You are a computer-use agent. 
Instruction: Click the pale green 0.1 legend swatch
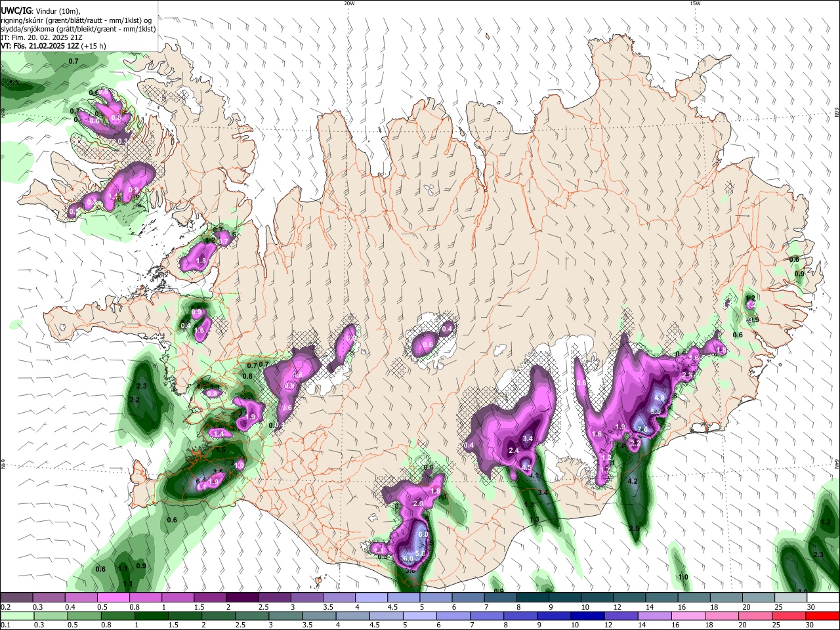[x=17, y=616]
